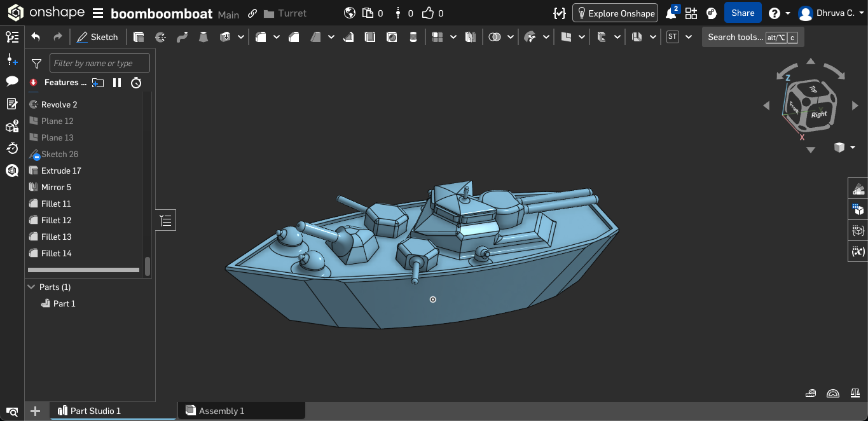The width and height of the screenshot is (868, 421).
Task: Open the Boolean tool dropdown arrow
Action: point(511,38)
